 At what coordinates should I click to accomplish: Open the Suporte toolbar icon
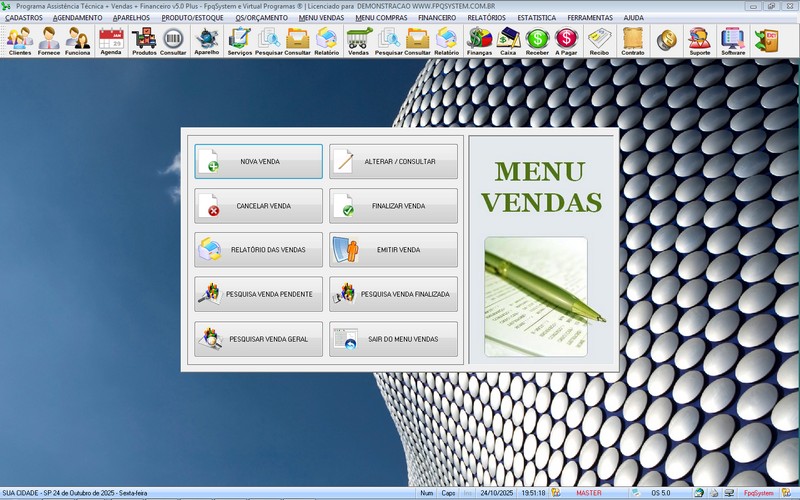point(699,41)
